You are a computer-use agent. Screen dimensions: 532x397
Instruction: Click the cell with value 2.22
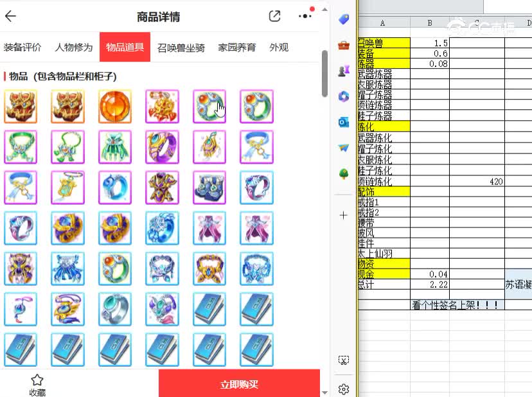coord(430,285)
